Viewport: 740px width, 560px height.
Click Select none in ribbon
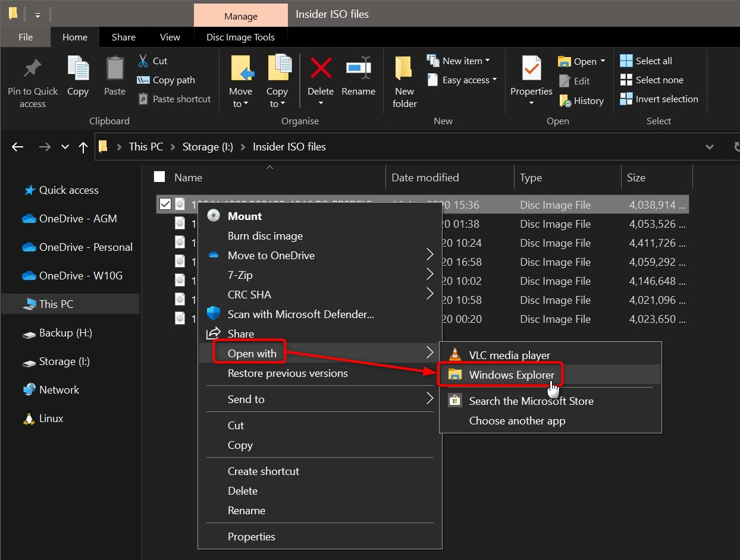point(652,80)
